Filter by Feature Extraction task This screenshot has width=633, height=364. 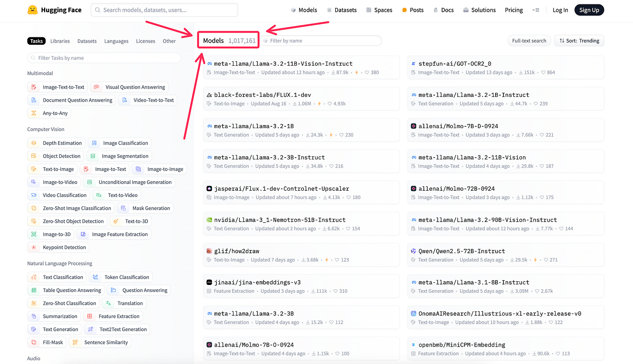click(113, 316)
